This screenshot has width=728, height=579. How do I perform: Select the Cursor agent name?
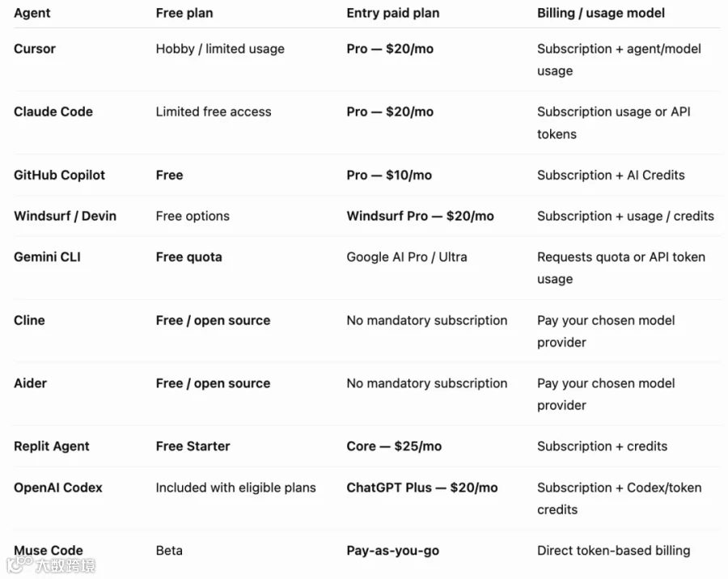pyautogui.click(x=35, y=49)
